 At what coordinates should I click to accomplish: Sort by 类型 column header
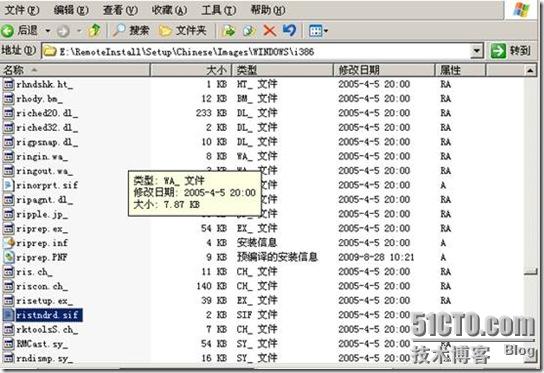(282, 70)
